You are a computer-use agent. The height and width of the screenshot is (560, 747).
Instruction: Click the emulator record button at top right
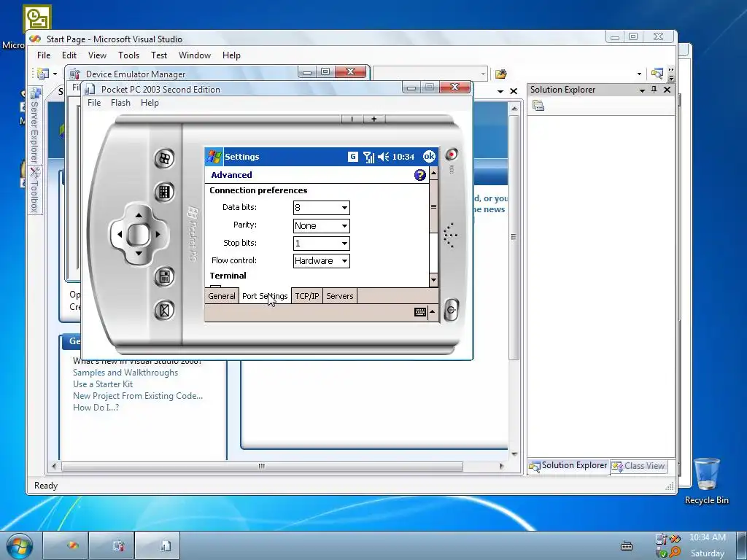click(451, 155)
